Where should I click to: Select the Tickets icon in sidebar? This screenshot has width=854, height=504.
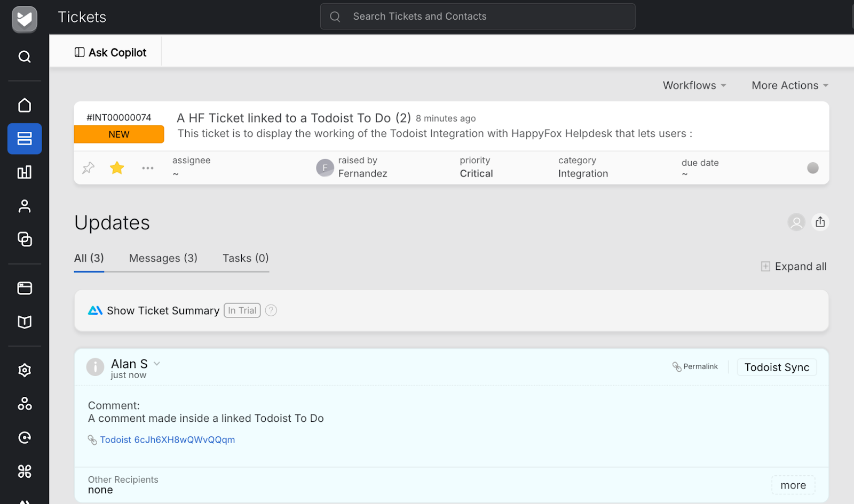25,139
